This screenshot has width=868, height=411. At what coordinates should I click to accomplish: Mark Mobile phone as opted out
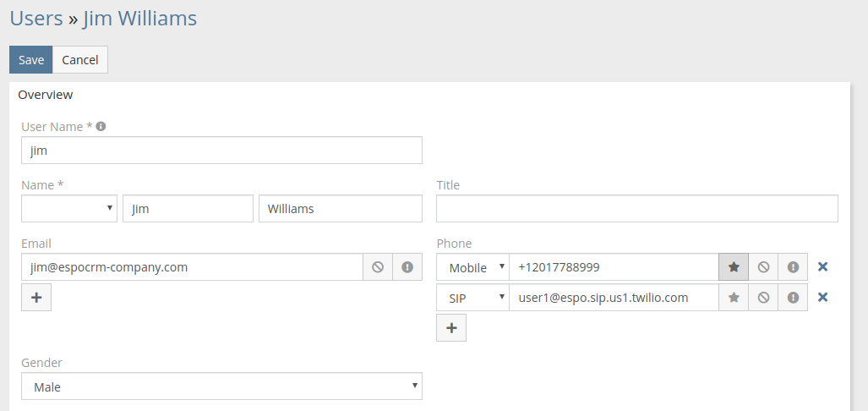(x=763, y=267)
